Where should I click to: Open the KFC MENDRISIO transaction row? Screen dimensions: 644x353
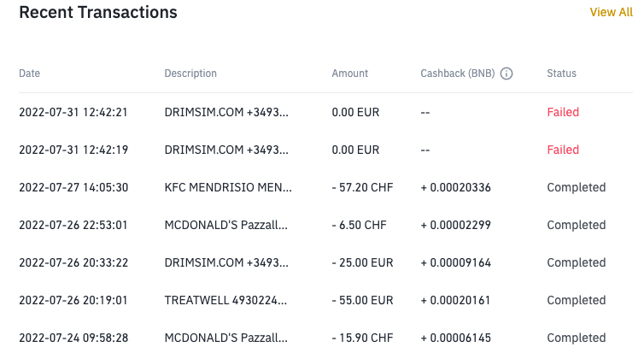click(325, 187)
